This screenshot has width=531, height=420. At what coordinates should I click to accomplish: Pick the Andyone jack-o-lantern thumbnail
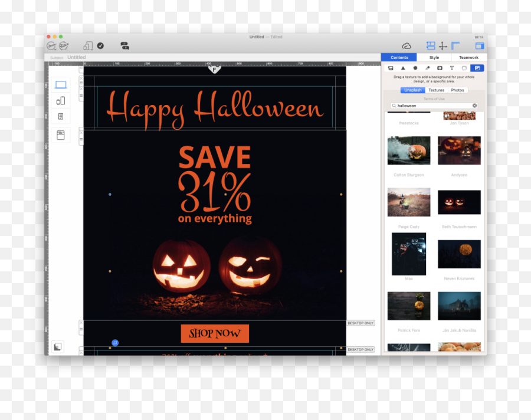459,150
